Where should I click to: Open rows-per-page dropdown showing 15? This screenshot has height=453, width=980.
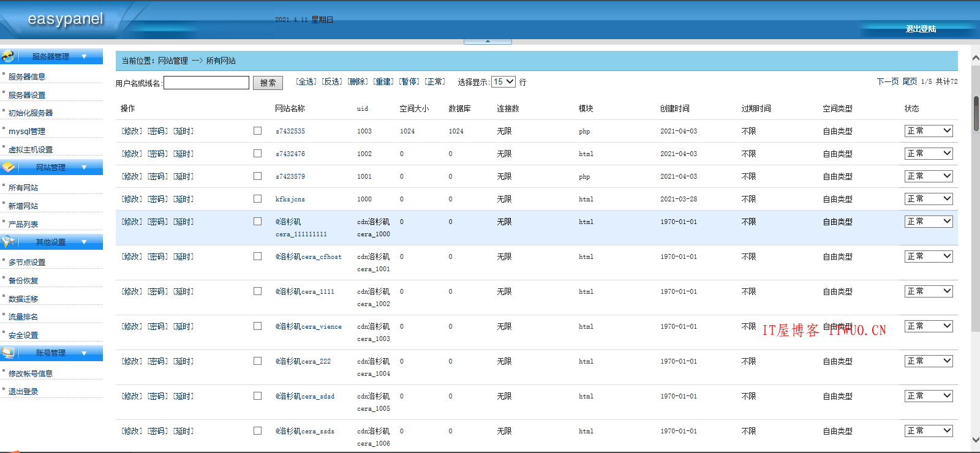click(503, 81)
